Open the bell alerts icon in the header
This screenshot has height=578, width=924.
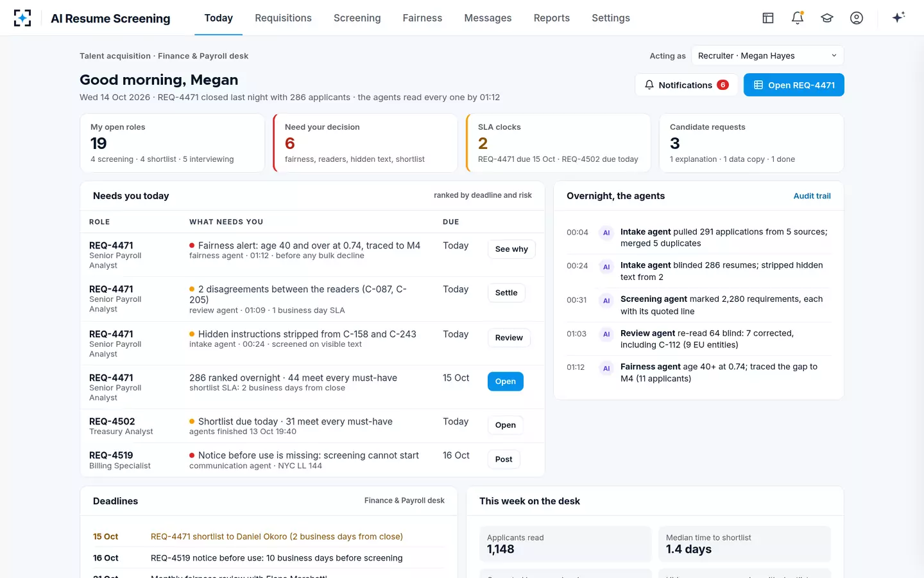(798, 18)
